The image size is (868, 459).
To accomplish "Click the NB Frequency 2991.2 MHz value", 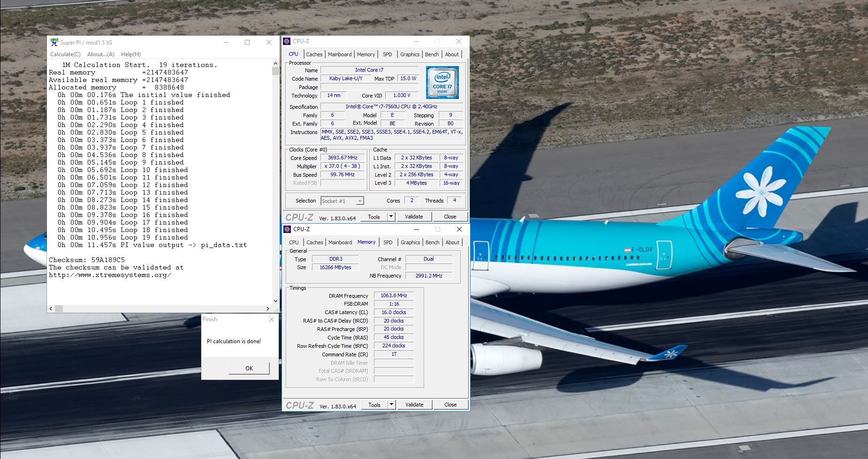I will pyautogui.click(x=429, y=276).
